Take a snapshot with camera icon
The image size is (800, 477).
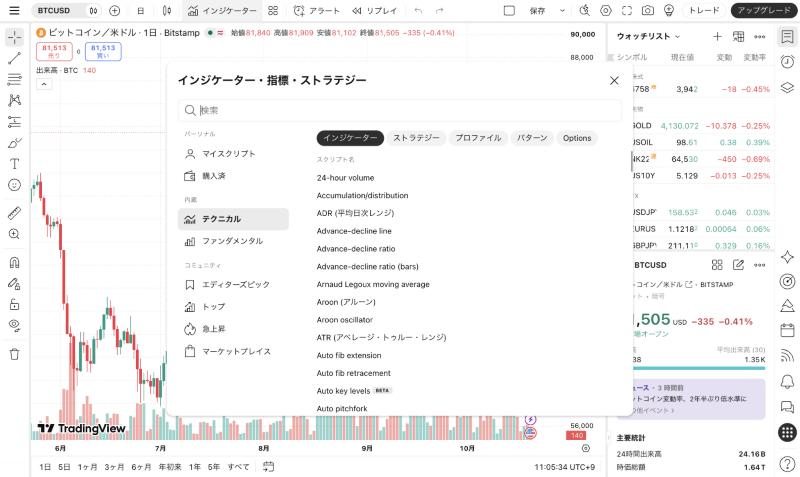[647, 10]
